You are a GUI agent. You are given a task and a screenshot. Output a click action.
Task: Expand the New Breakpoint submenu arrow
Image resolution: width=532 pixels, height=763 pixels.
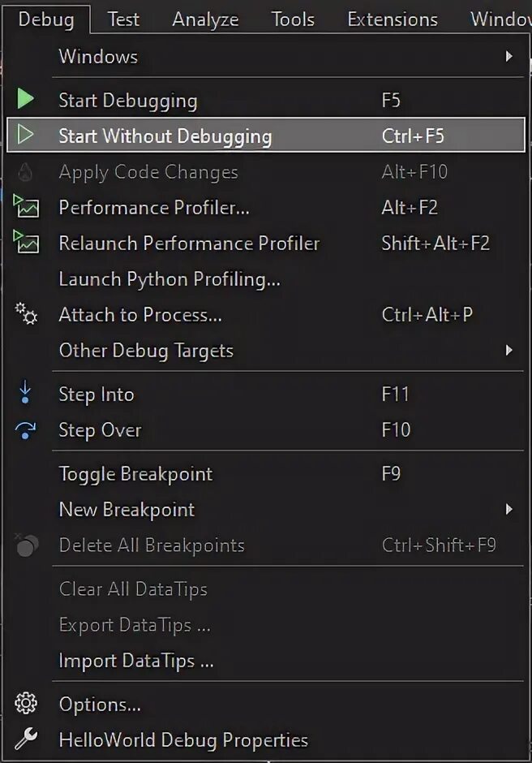pos(508,510)
